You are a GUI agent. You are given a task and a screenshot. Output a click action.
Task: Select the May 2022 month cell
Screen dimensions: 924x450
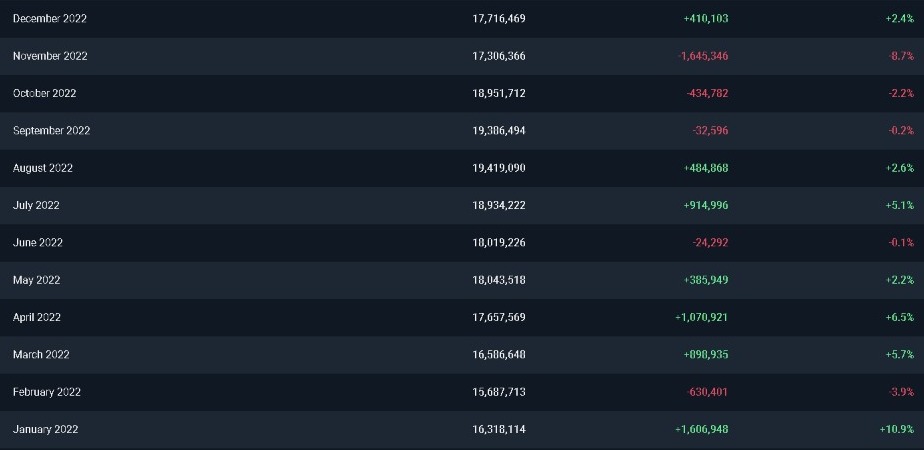coord(36,280)
